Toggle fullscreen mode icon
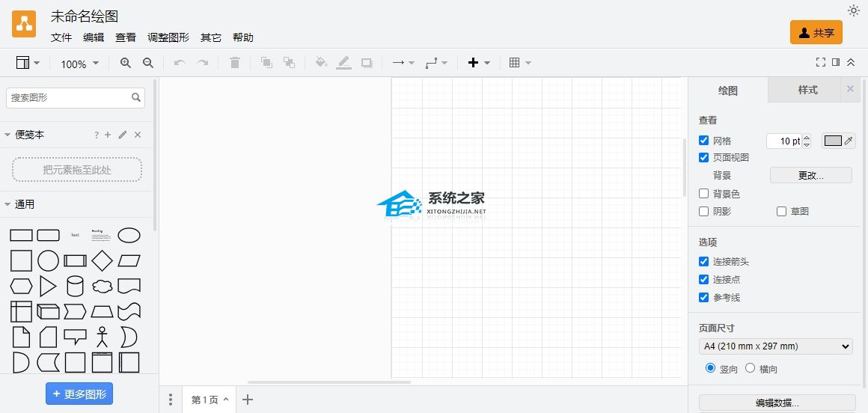This screenshot has width=868, height=413. tap(820, 63)
